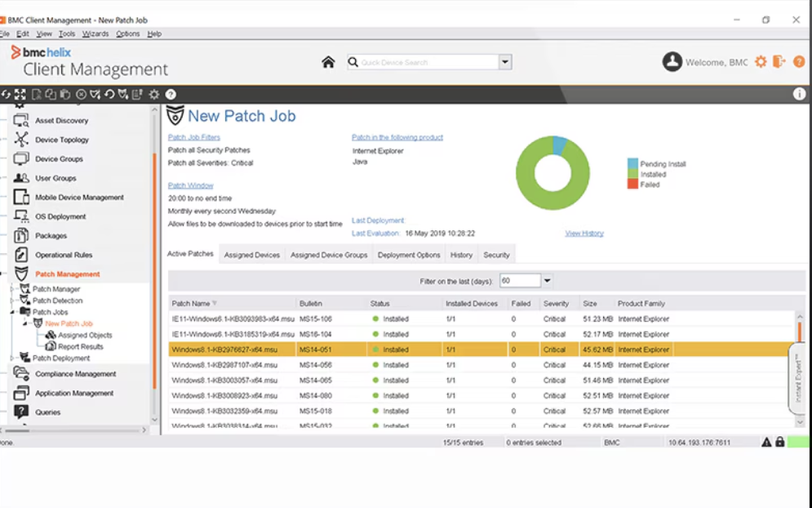This screenshot has width=812, height=508.
Task: Switch to the Deployment Options tab
Action: pos(409,255)
